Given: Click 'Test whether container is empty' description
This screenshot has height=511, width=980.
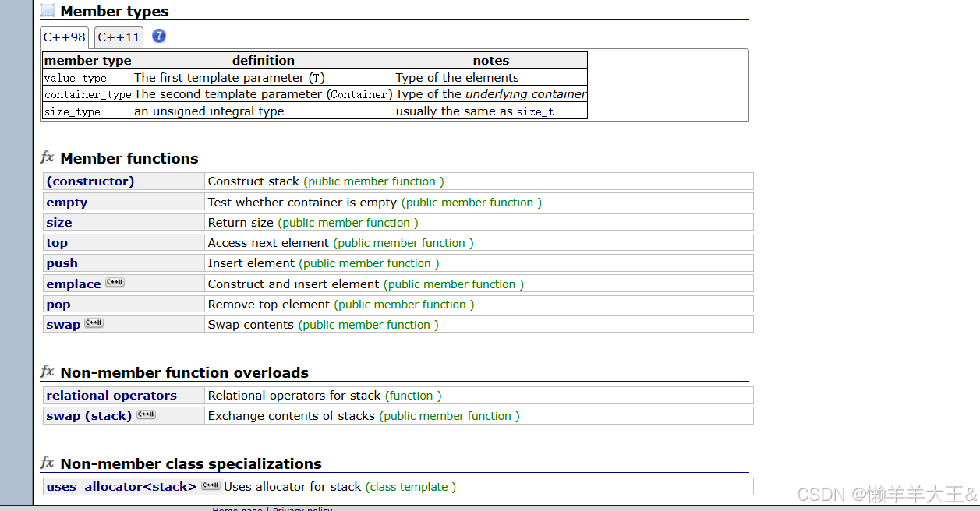Looking at the screenshot, I should pos(302,203).
